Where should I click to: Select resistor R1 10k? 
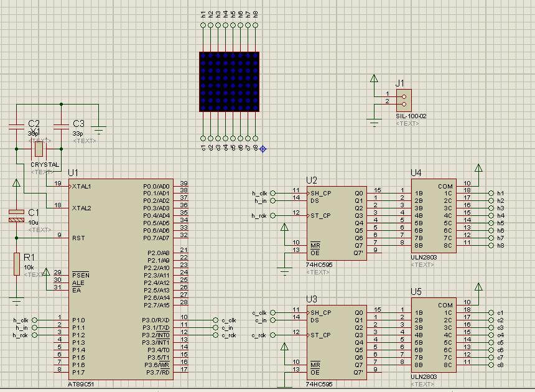(x=17, y=264)
